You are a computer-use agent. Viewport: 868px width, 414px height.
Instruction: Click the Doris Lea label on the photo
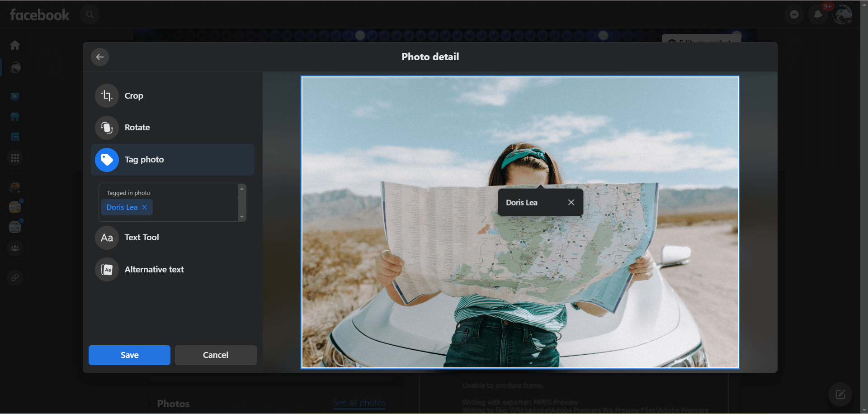[522, 203]
